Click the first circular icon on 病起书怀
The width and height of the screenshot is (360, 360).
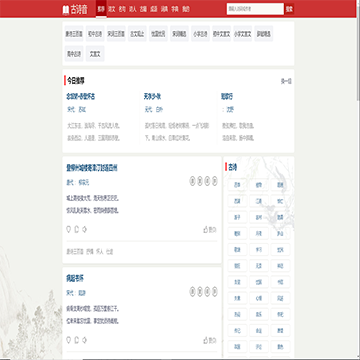pos(192,292)
